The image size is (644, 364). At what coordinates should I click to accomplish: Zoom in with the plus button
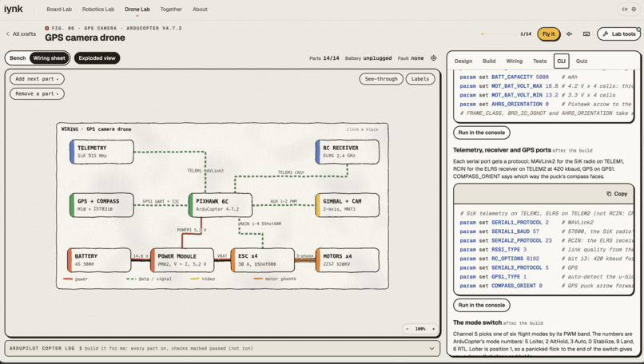[433, 329]
